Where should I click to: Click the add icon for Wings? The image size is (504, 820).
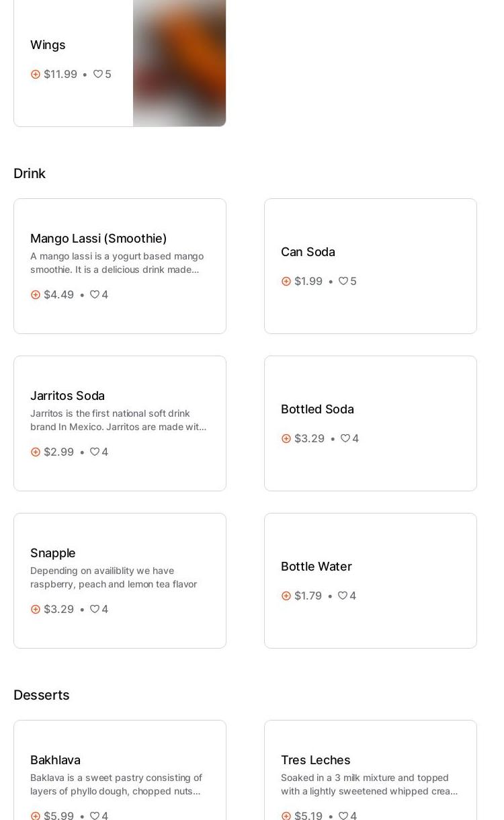(36, 75)
